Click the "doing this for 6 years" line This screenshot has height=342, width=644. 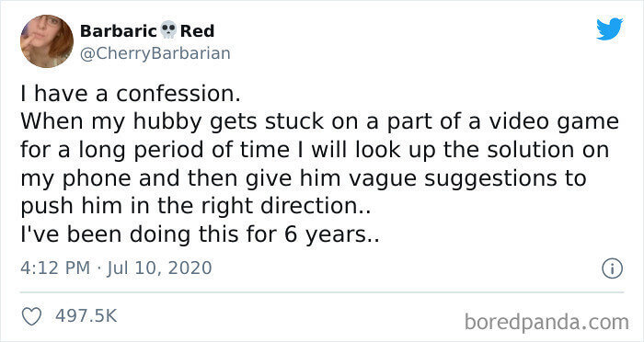click(x=254, y=234)
